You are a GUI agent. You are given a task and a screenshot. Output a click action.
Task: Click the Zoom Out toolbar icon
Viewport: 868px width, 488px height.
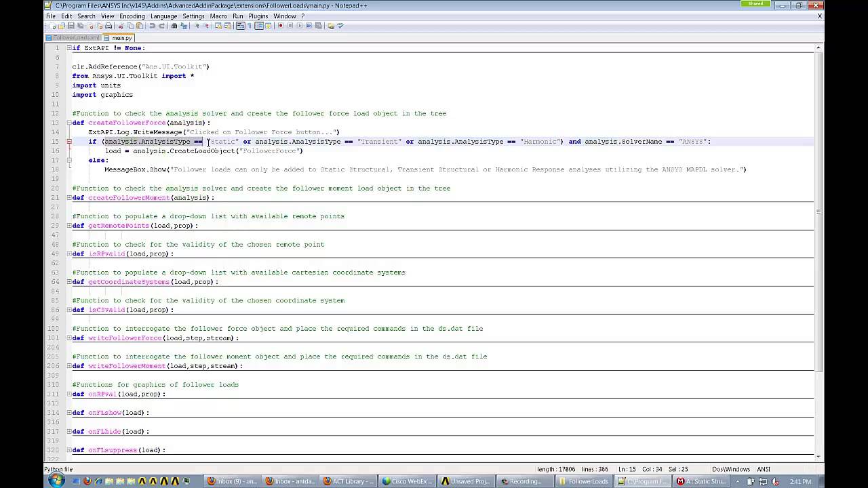(x=207, y=26)
